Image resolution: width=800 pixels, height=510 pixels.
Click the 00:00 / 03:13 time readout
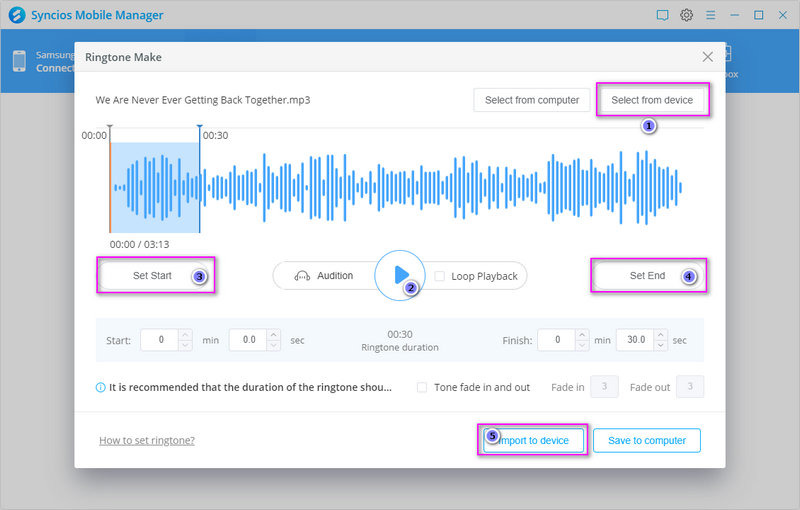139,244
